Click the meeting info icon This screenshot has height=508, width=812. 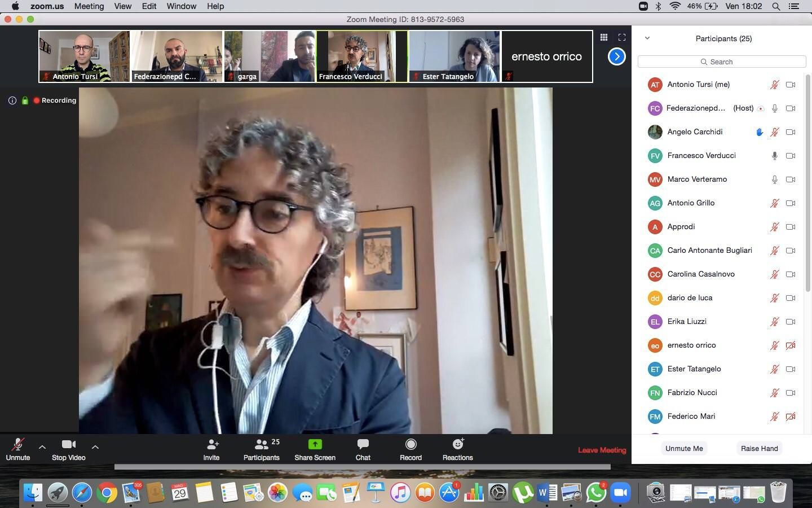coord(12,100)
